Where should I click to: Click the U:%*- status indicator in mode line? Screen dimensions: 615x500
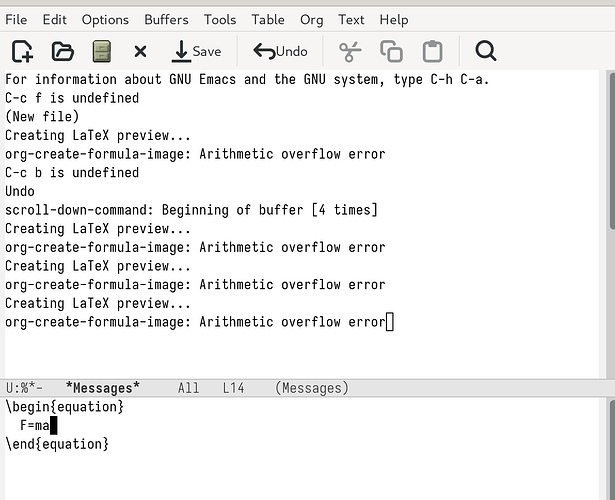[x=24, y=388]
